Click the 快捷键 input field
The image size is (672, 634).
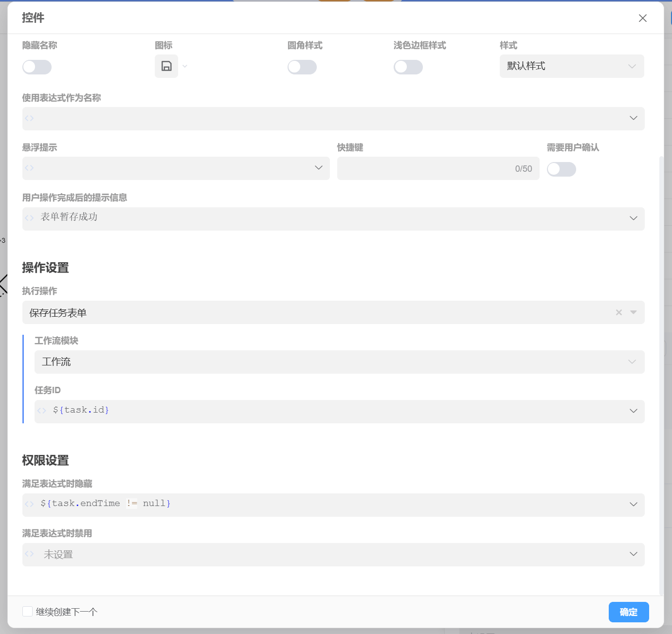423,168
